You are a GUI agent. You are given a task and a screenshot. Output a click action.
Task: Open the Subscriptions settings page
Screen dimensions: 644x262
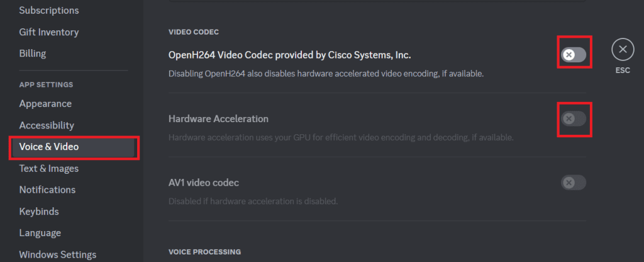click(x=49, y=10)
